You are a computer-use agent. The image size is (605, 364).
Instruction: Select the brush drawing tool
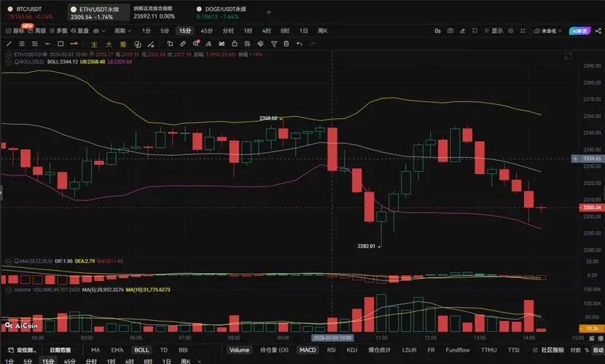click(x=151, y=44)
